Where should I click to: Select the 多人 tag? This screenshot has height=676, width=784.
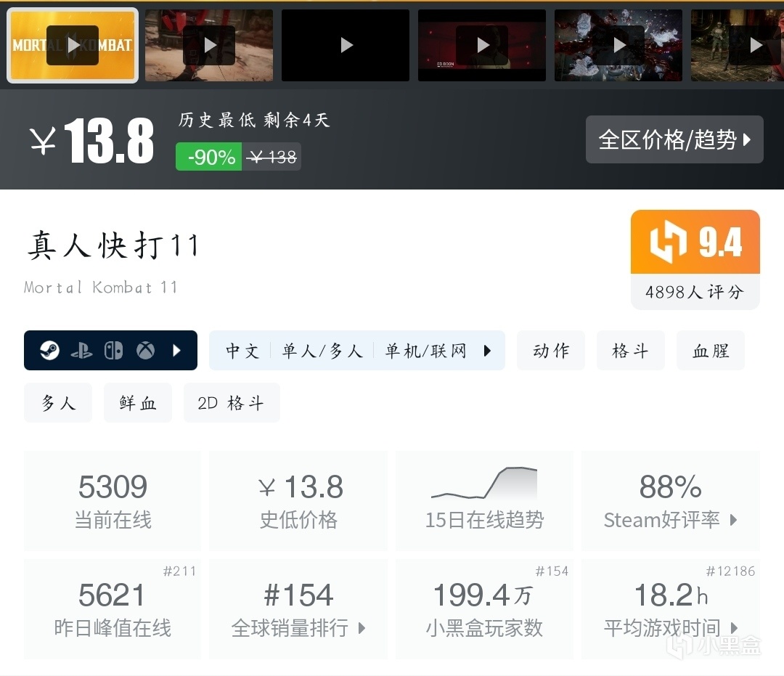click(58, 402)
